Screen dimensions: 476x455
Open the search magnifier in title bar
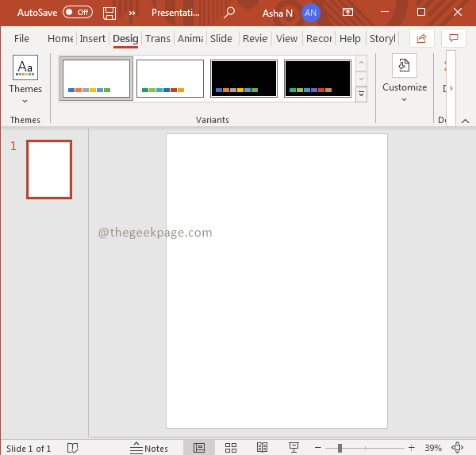pos(229,13)
